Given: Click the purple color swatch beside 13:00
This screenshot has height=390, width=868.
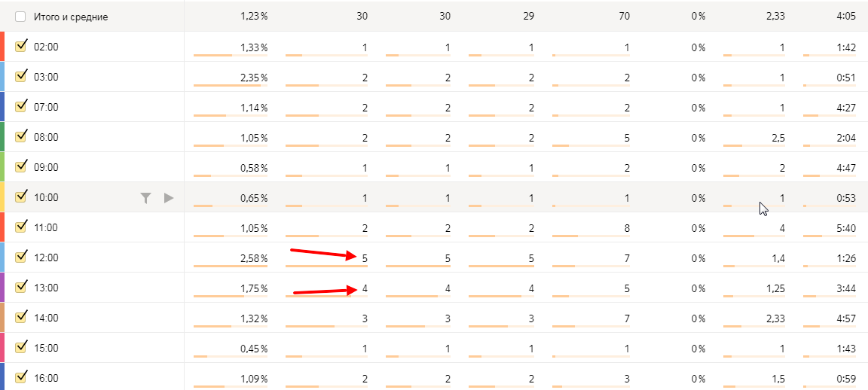Looking at the screenshot, I should [x=2, y=287].
